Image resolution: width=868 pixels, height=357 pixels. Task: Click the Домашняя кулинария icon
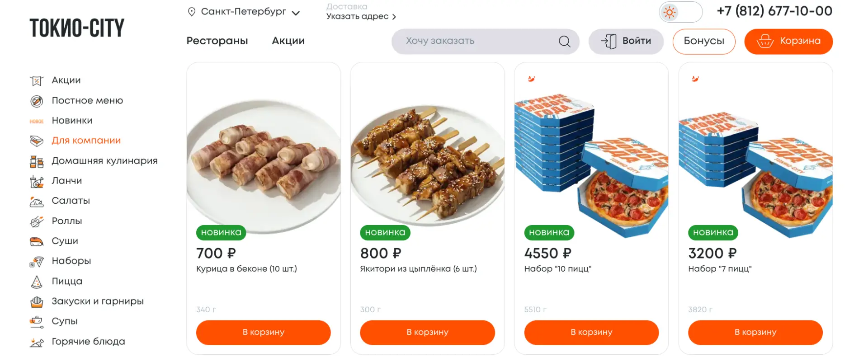point(37,161)
